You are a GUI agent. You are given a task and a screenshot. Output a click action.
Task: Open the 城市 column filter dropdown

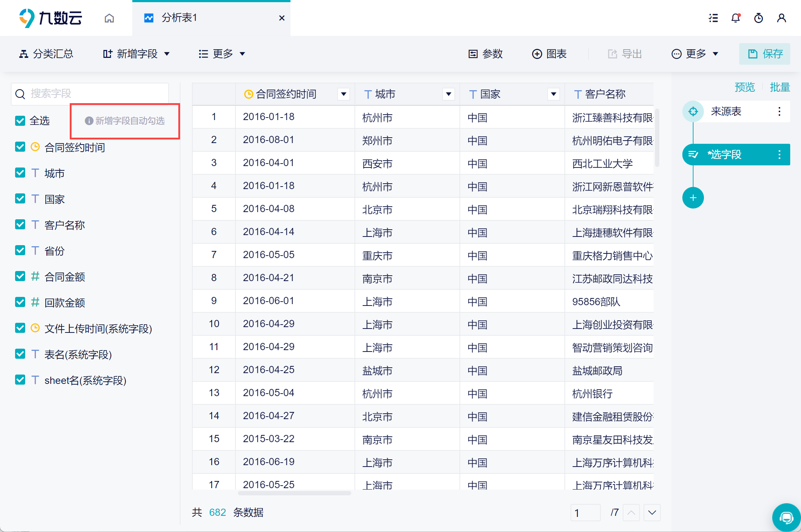click(448, 94)
